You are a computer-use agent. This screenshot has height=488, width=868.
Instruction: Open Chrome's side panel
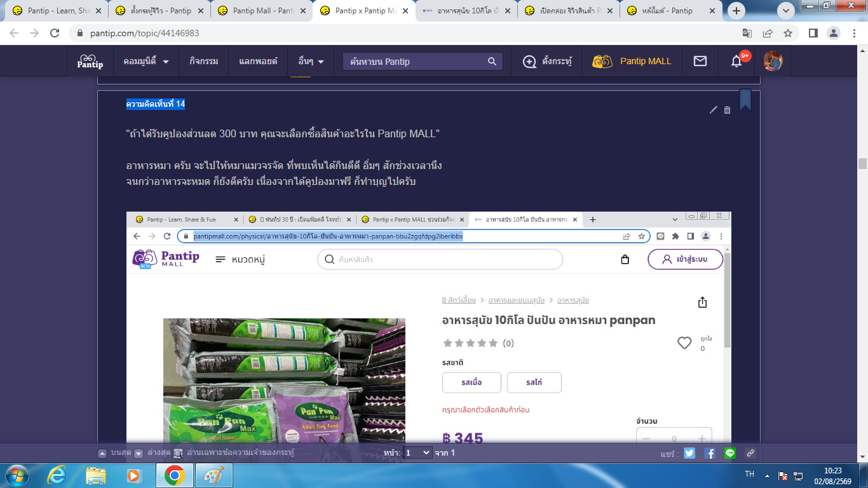point(813,33)
